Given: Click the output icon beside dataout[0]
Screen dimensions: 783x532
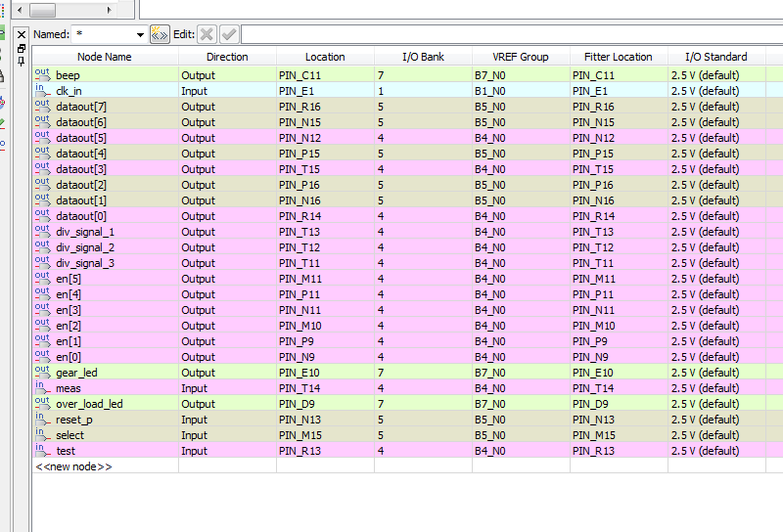Looking at the screenshot, I should [42, 215].
